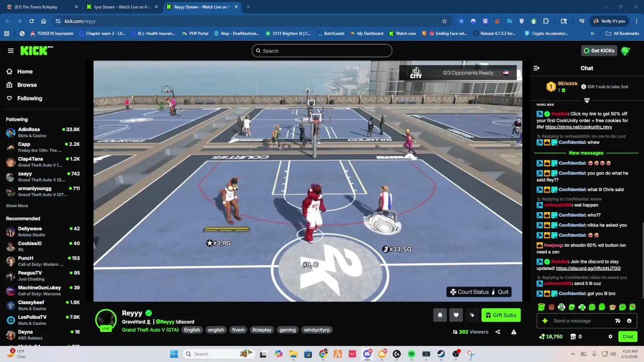Image resolution: width=644 pixels, height=362 pixels.
Task: Toggle the microphone icon in system tray
Action: (x=594, y=354)
